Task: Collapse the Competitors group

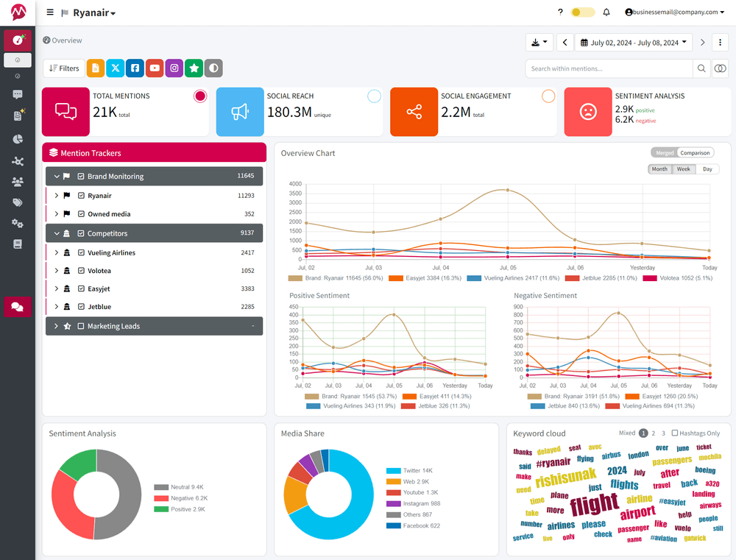Action: 57,233
